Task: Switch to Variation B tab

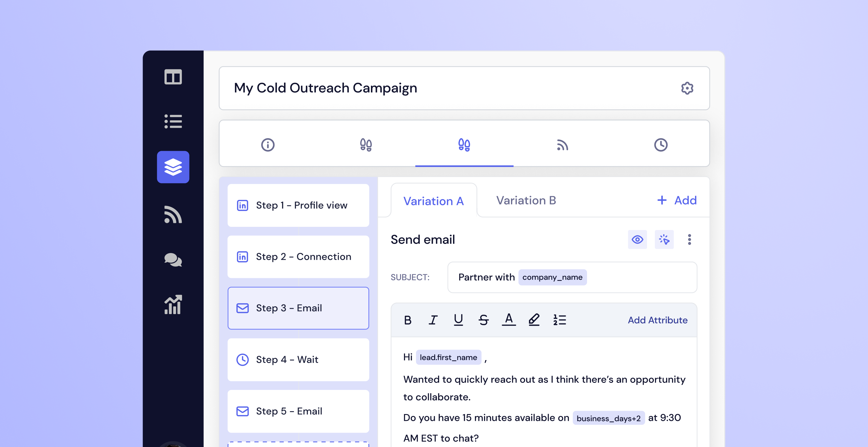Action: click(526, 200)
